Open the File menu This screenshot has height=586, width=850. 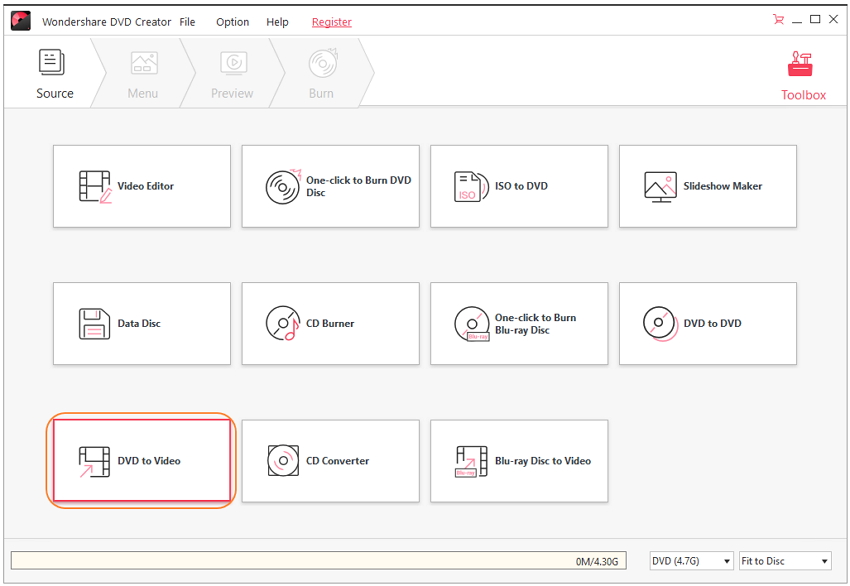[187, 22]
